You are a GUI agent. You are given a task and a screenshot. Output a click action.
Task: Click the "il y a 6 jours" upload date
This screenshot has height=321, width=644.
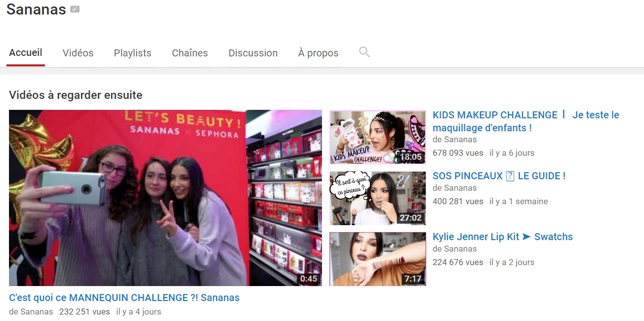pyautogui.click(x=512, y=153)
